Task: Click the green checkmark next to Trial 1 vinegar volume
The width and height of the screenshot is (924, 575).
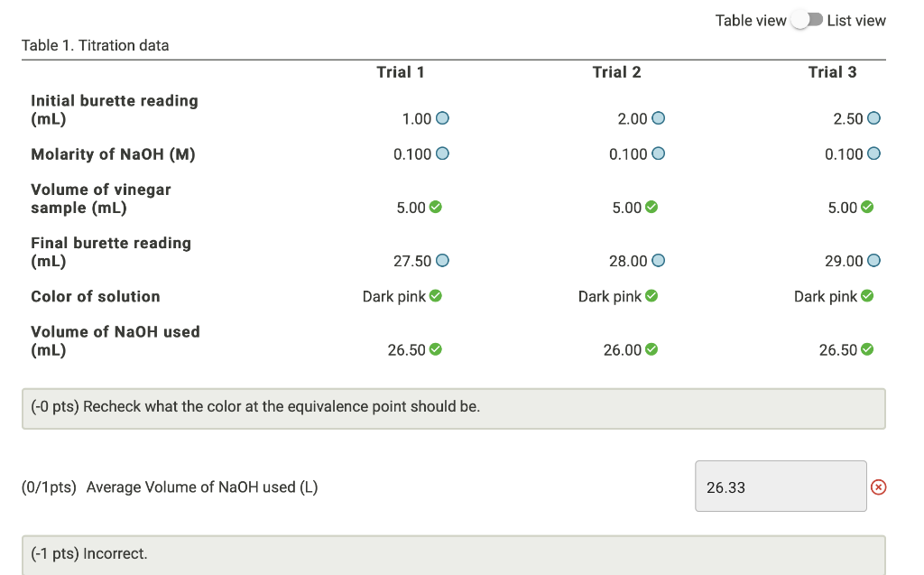Action: click(x=437, y=207)
